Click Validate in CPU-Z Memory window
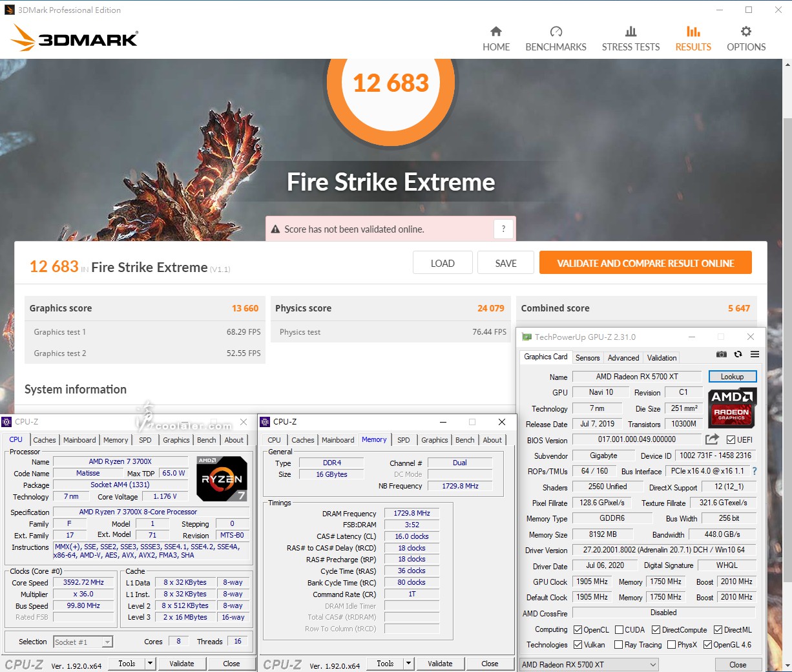This screenshot has height=672, width=792. (440, 664)
